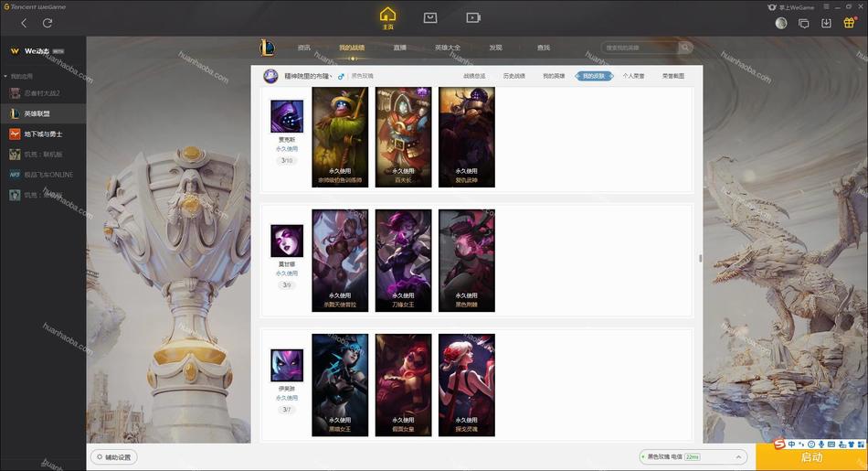The image size is (868, 471).
Task: Open the 辅助设置 button
Action: 114,457
